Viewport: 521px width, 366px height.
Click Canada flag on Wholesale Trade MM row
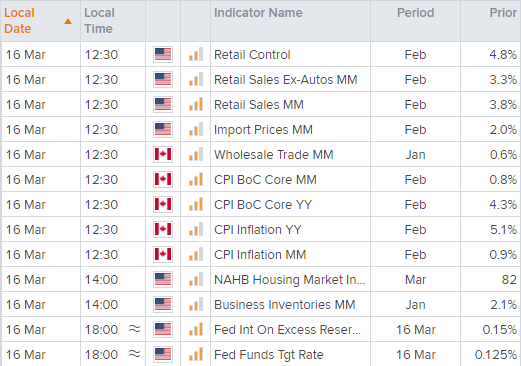163,154
